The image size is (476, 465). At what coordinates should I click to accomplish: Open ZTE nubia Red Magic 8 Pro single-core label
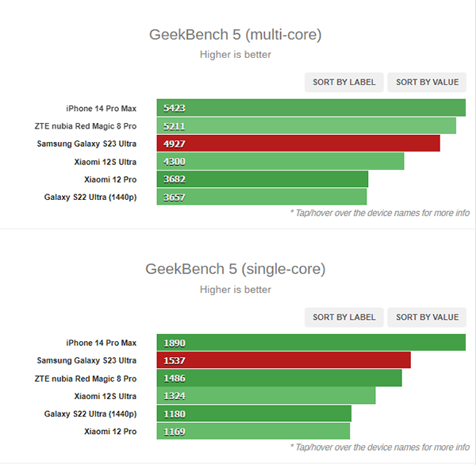(x=86, y=379)
